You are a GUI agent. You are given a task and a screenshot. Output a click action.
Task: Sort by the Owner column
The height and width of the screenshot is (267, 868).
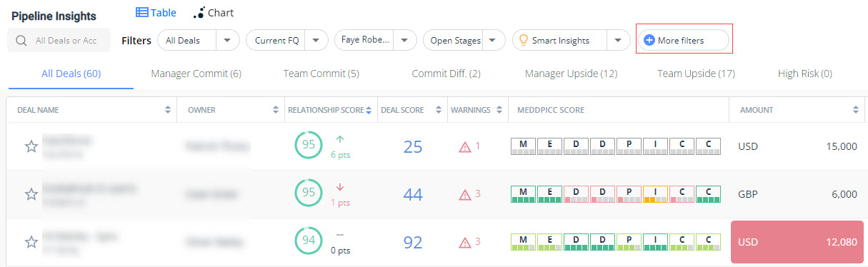point(276,110)
